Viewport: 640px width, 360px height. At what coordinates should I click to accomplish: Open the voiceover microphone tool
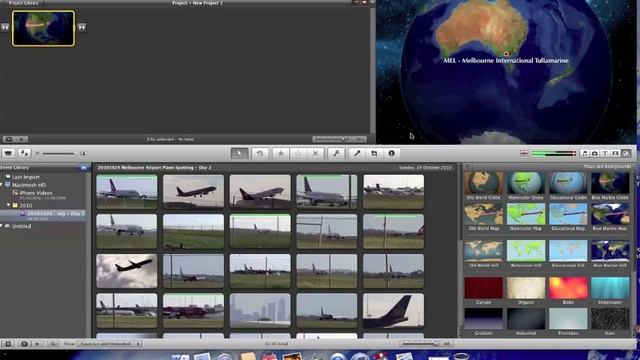pos(357,153)
